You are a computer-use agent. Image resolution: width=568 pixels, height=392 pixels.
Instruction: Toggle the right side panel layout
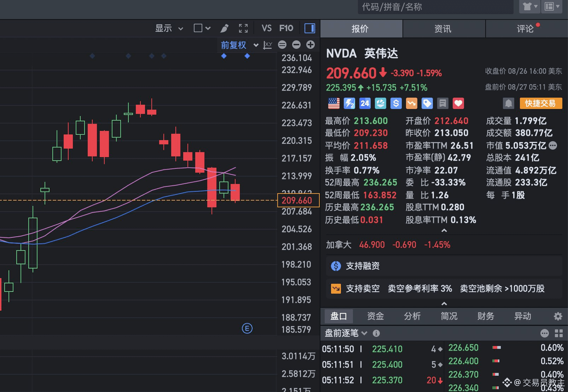310,28
